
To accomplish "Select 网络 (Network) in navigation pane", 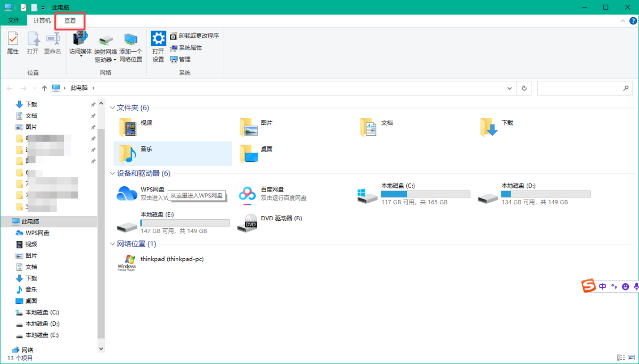I will pos(27,350).
